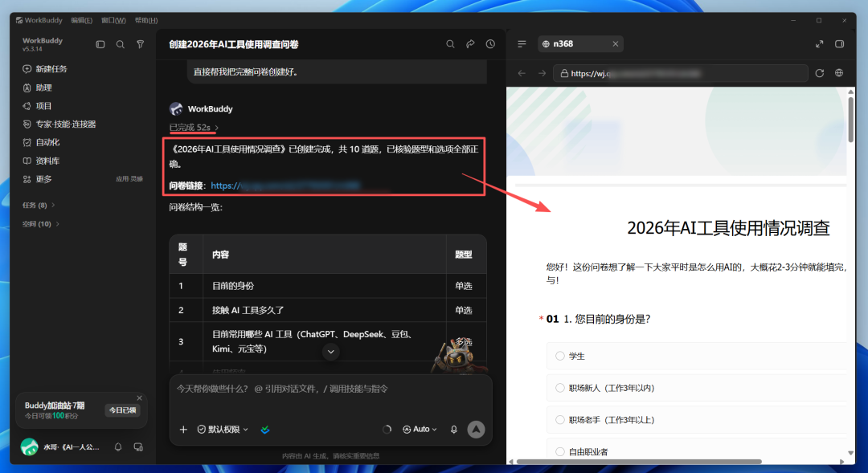
Task: Toggle the right panel layout icon
Action: 840,44
